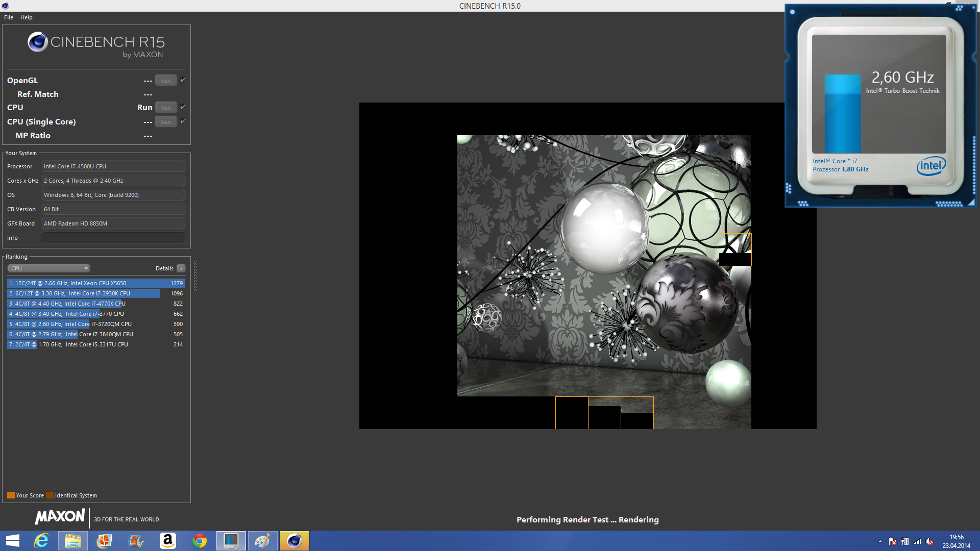The height and width of the screenshot is (551, 980).
Task: Expand ranking Details with arrow button
Action: [181, 268]
